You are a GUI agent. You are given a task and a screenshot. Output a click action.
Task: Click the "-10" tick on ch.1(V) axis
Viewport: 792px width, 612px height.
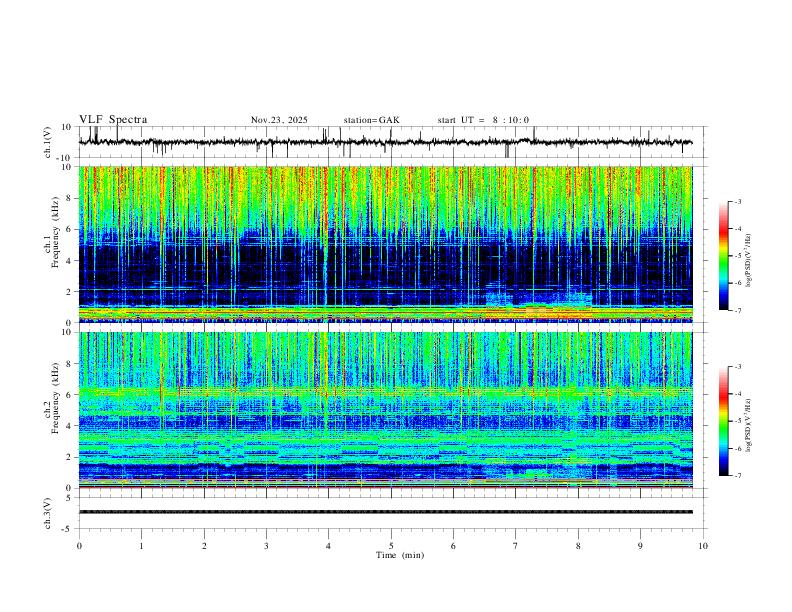click(65, 158)
